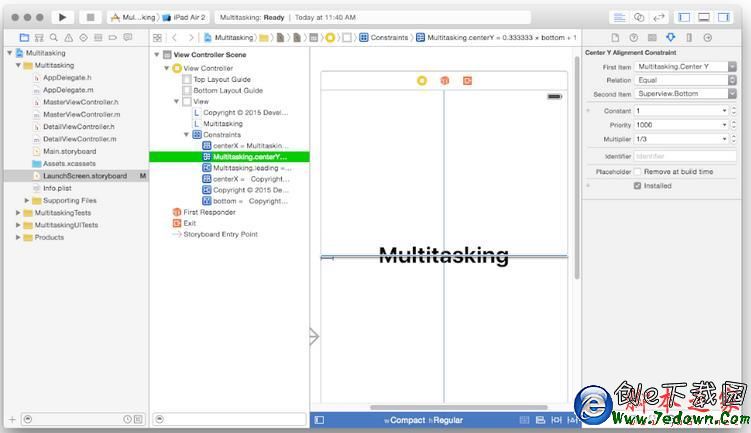Open the Issue navigator warning icon
Screen dimensions: 751x433
pos(68,37)
